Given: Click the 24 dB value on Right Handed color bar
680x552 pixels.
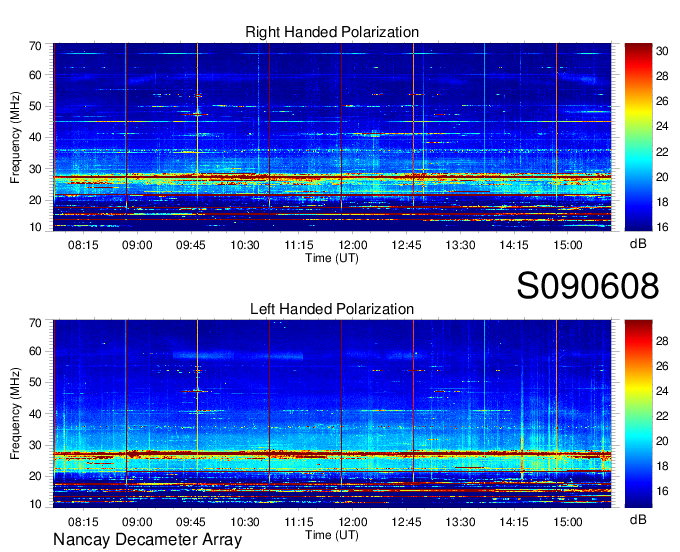Looking at the screenshot, I should (662, 127).
